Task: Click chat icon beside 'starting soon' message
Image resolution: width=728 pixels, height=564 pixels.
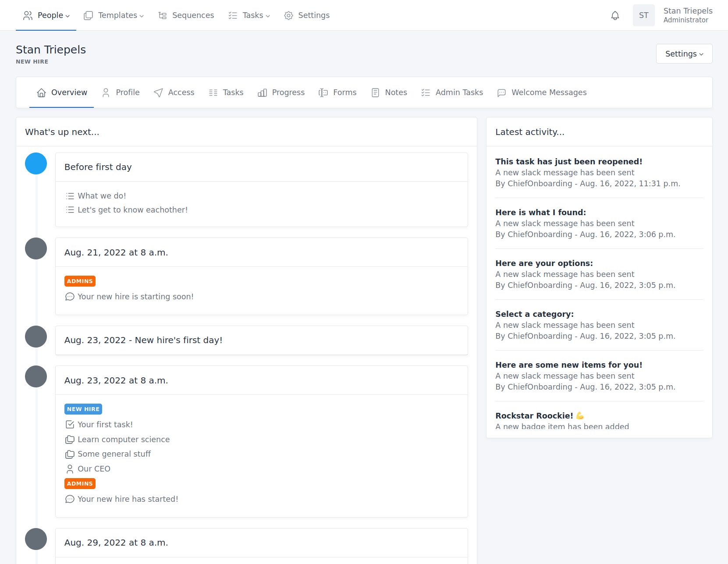Action: tap(70, 297)
